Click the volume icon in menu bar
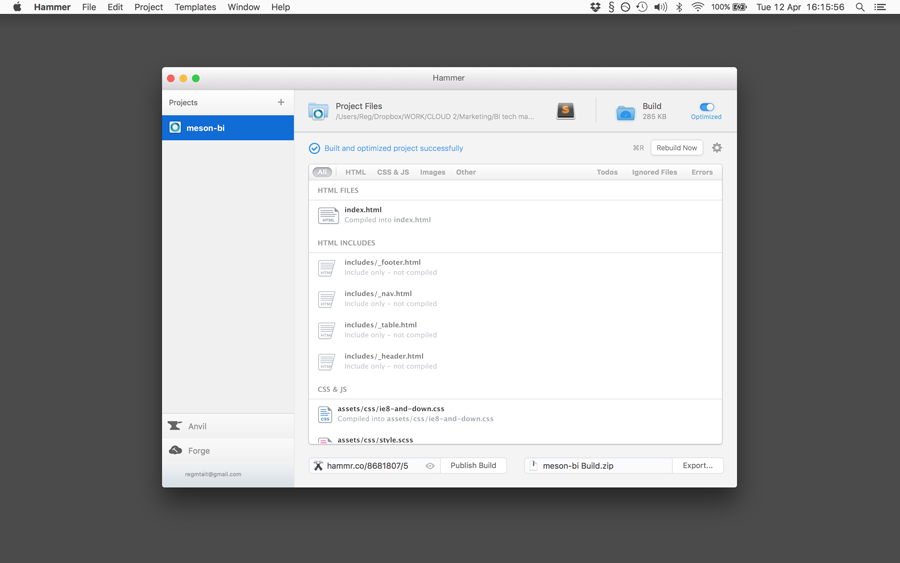The height and width of the screenshot is (563, 900). [660, 7]
